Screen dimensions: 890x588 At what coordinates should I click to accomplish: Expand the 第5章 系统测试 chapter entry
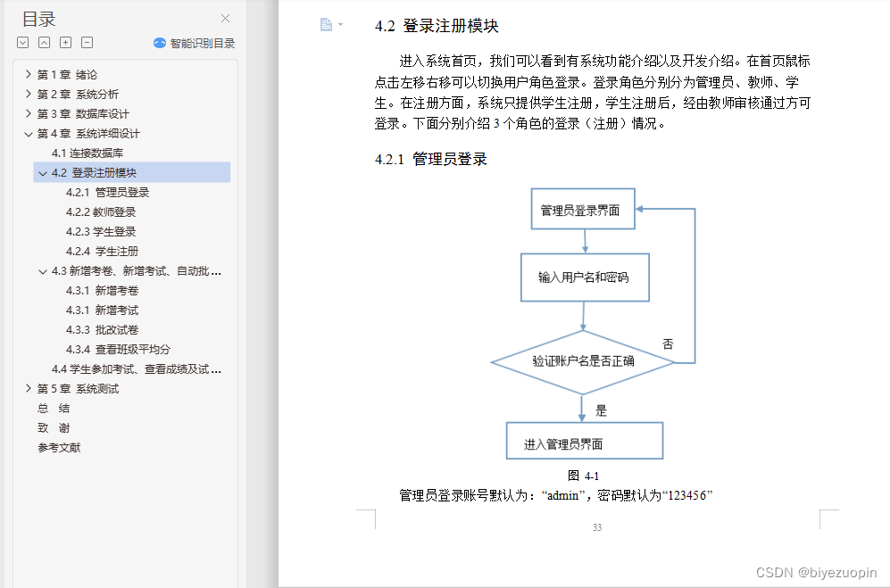[28, 388]
